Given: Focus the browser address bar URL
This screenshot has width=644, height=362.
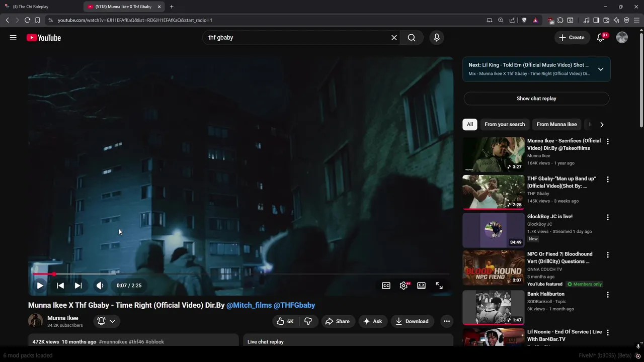Looking at the screenshot, I should click(x=135, y=20).
